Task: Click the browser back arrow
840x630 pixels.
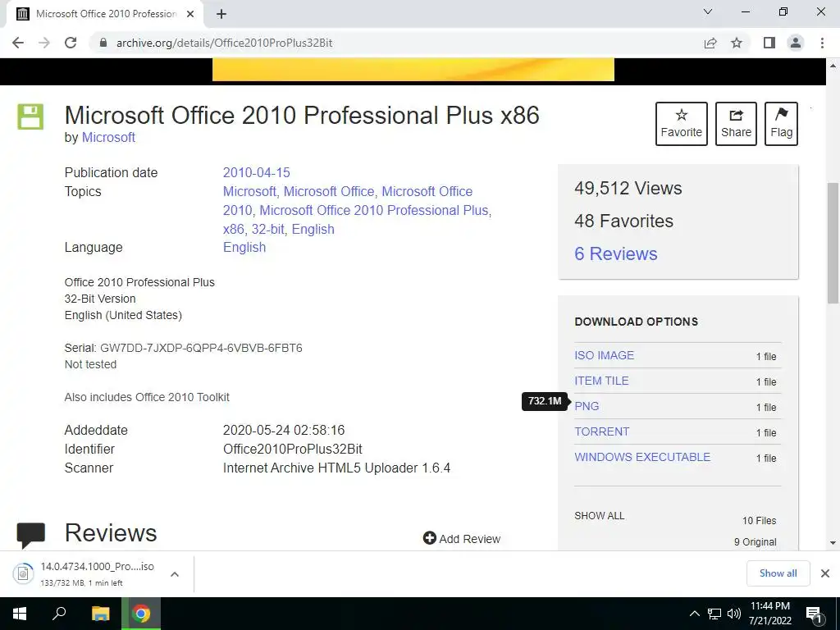Action: click(x=18, y=43)
